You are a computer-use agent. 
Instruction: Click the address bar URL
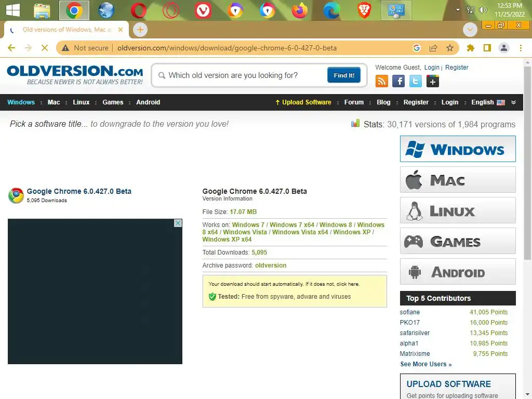[x=227, y=48]
